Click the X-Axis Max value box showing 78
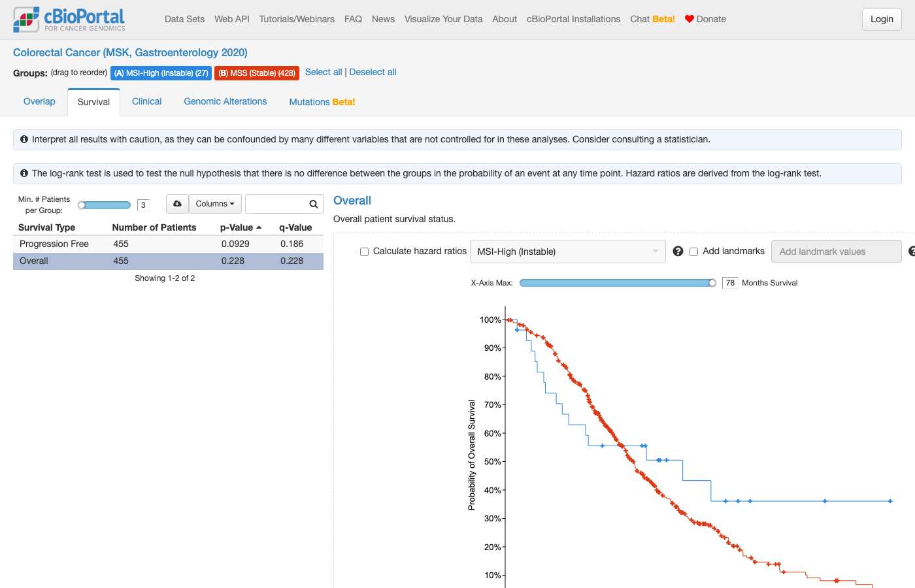The height and width of the screenshot is (588, 915). (730, 283)
